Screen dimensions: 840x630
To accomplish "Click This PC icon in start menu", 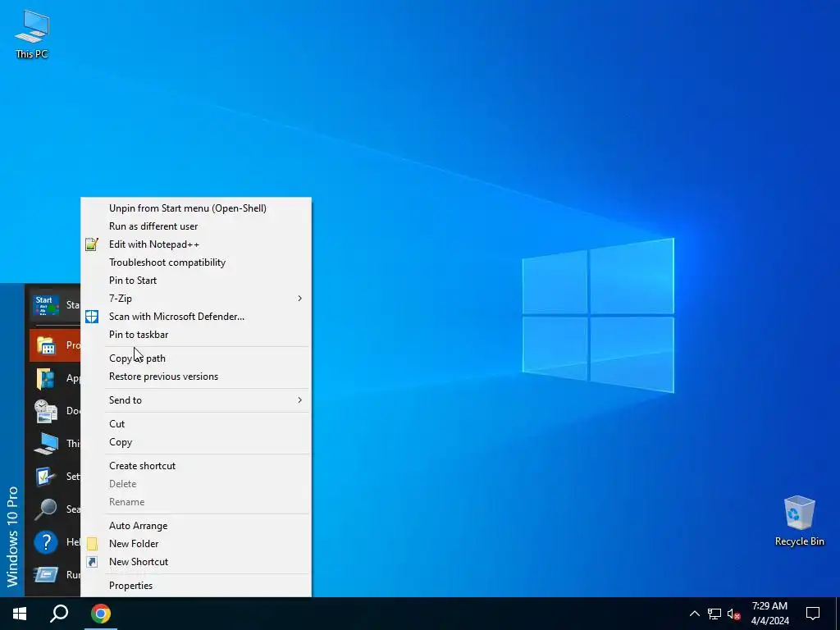I will [46, 444].
